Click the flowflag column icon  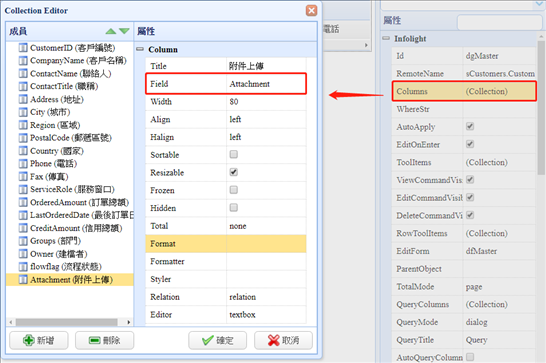23,267
